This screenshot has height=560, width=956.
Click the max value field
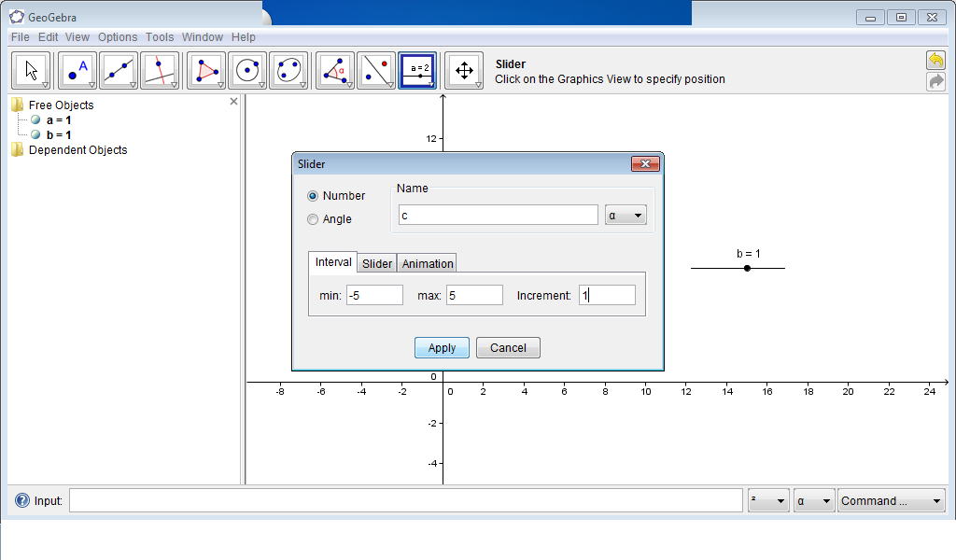tap(474, 296)
